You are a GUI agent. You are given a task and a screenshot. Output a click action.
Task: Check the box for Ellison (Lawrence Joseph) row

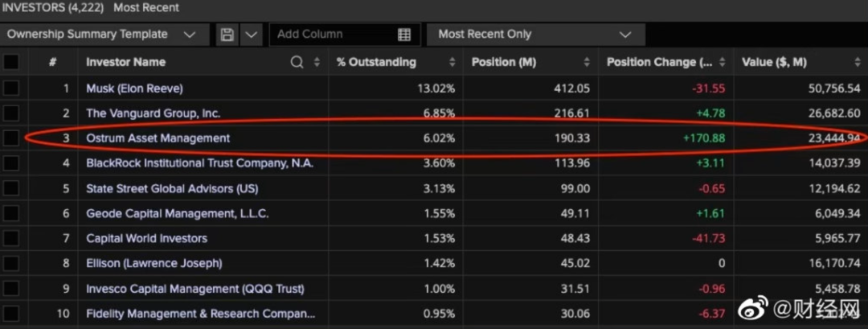point(11,263)
